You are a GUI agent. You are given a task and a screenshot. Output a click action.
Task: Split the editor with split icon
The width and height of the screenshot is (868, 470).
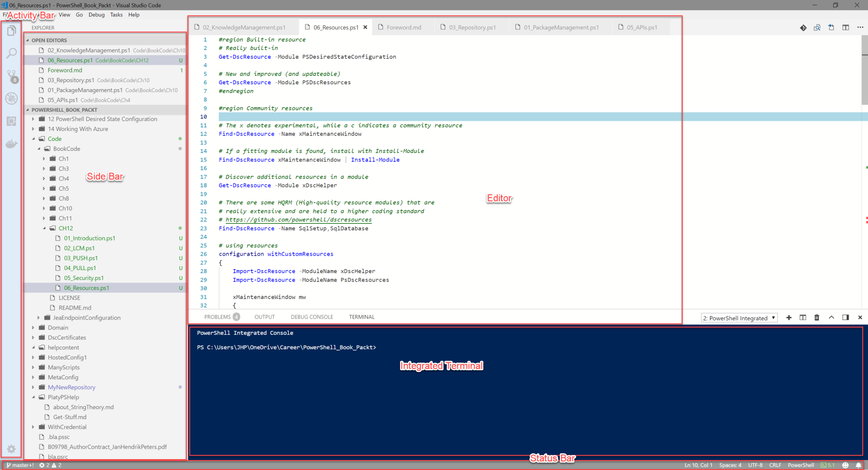coord(845,27)
